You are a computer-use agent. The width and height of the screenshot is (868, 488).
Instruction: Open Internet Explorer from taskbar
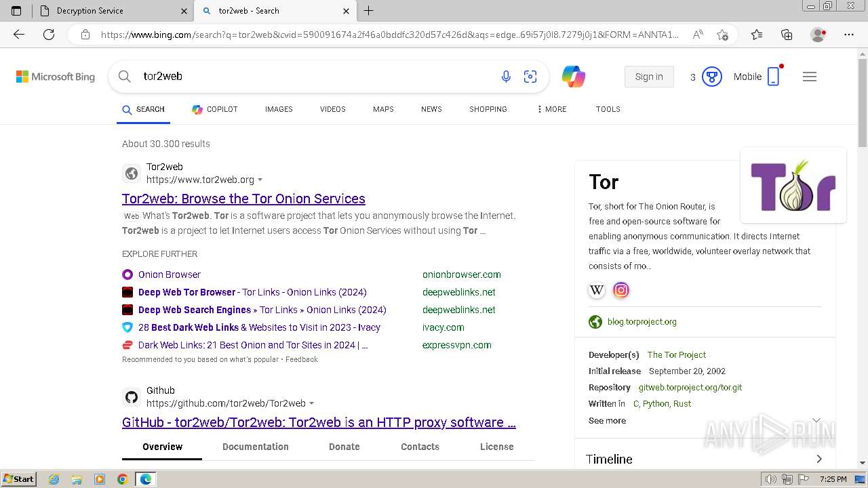tap(54, 479)
